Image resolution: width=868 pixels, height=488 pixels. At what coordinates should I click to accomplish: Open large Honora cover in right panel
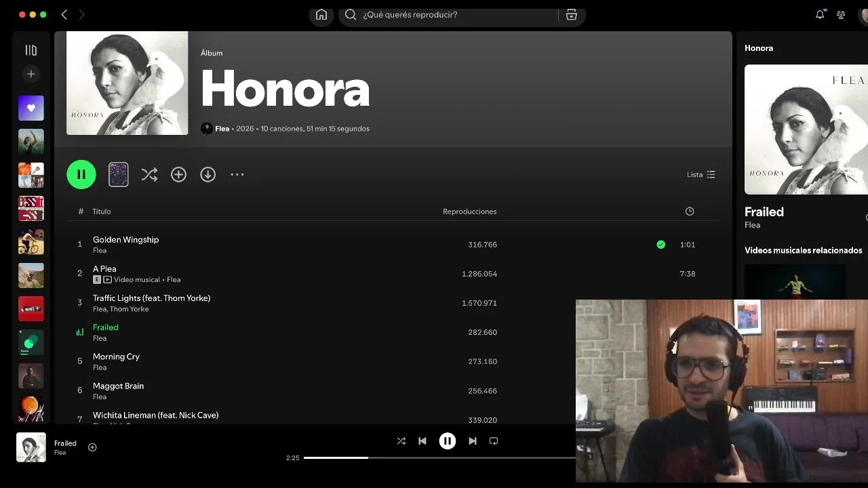(x=806, y=129)
